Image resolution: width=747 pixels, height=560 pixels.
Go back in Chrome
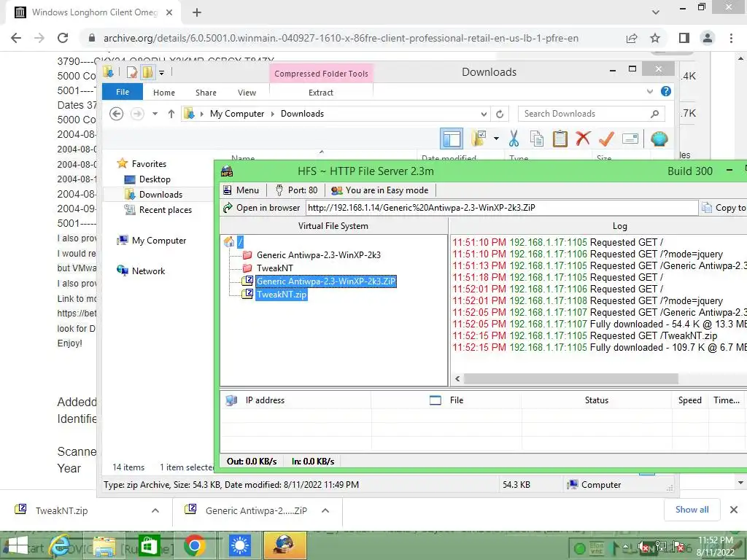(16, 38)
